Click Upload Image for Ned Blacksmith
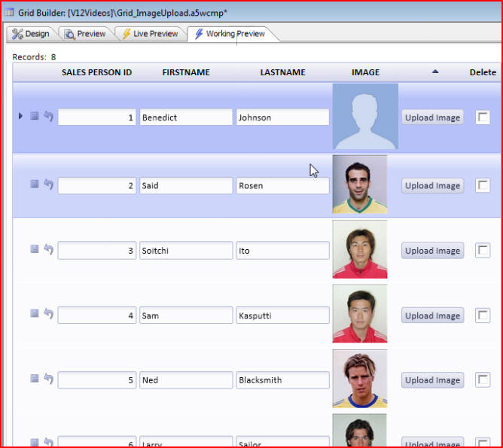 432,380
